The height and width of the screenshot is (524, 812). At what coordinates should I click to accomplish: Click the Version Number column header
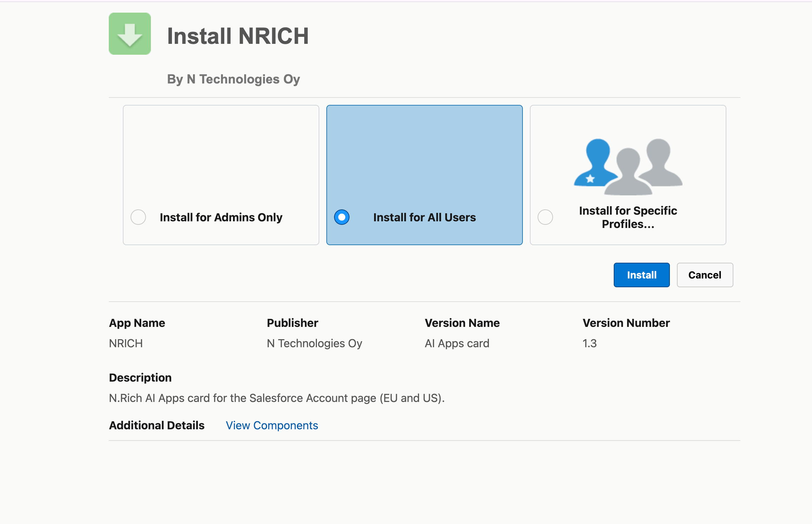(626, 323)
